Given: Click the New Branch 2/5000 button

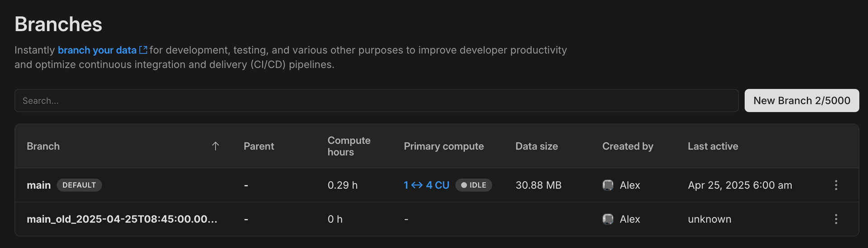Looking at the screenshot, I should tap(802, 100).
